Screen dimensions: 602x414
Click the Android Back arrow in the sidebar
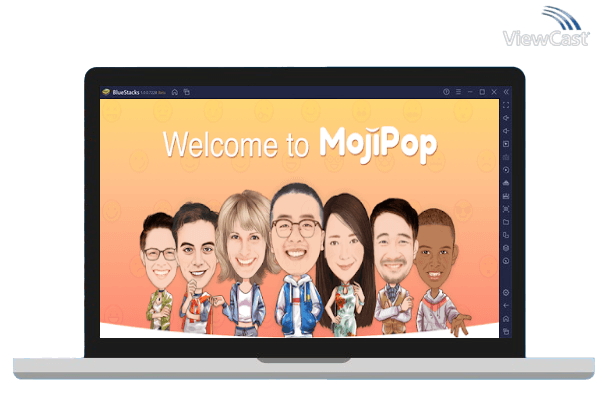506,306
